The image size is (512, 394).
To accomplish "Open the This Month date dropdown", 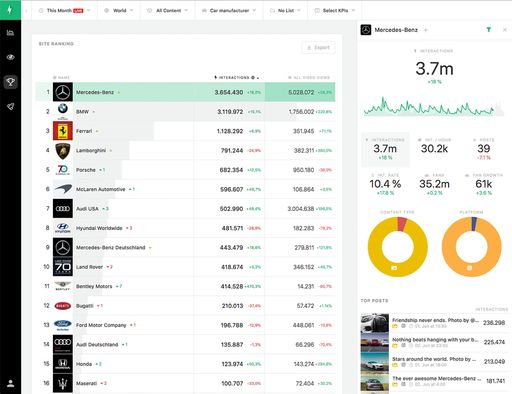I will tap(64, 10).
